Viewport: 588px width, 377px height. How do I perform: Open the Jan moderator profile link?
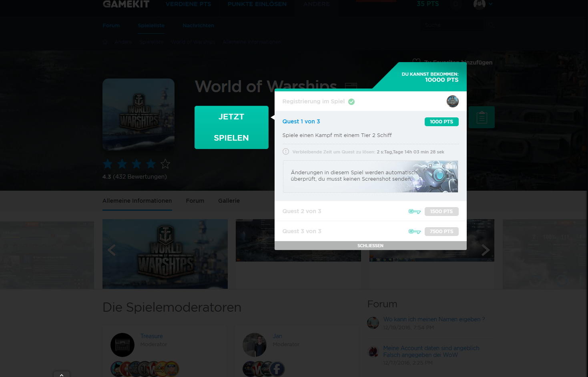pyautogui.click(x=277, y=336)
